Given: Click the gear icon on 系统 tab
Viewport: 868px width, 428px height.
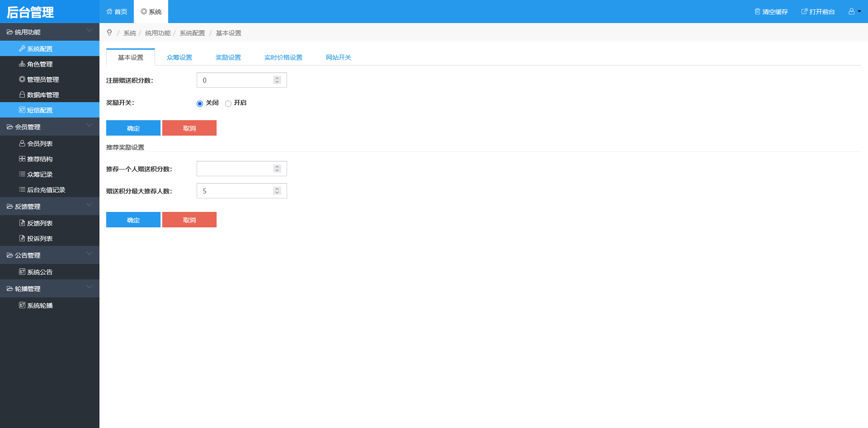Looking at the screenshot, I should pos(144,11).
